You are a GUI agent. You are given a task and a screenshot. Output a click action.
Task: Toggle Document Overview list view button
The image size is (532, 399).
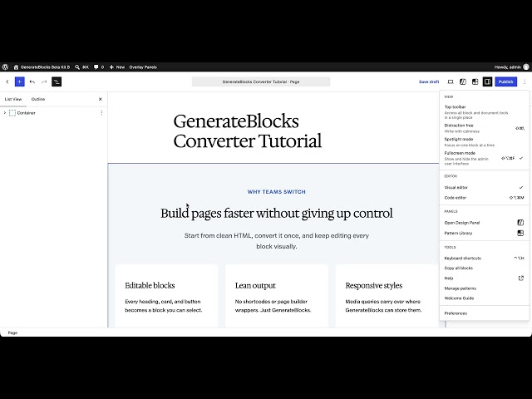(57, 81)
